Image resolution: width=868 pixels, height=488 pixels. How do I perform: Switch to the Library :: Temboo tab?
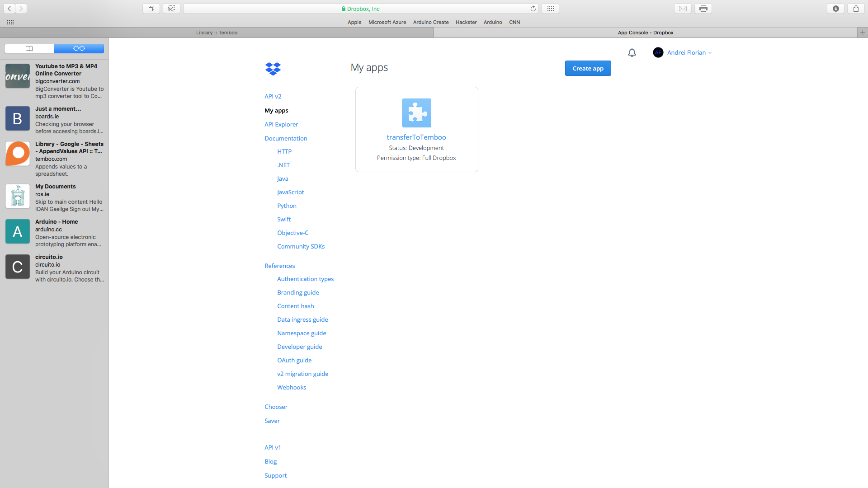(217, 33)
